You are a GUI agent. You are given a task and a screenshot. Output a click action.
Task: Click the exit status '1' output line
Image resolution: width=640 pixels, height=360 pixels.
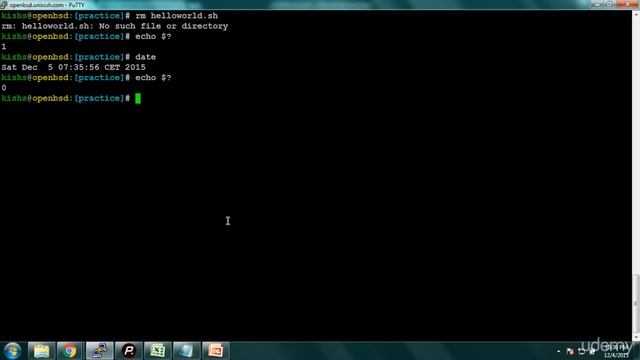point(4,47)
